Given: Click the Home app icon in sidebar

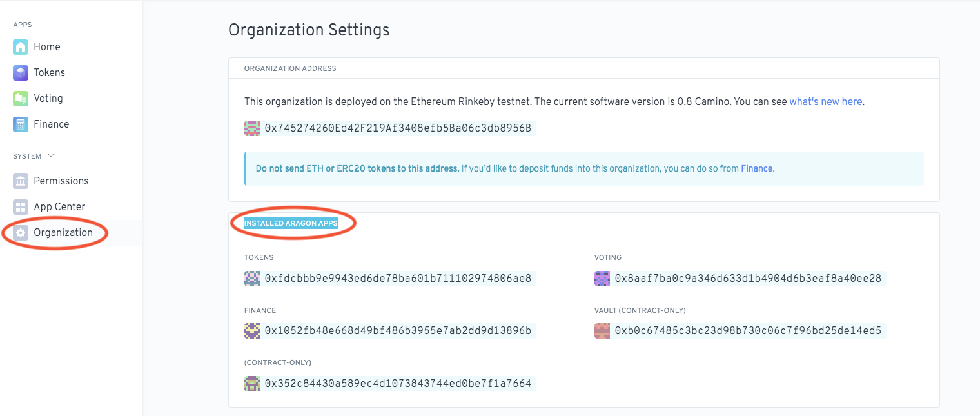Looking at the screenshot, I should coord(21,47).
